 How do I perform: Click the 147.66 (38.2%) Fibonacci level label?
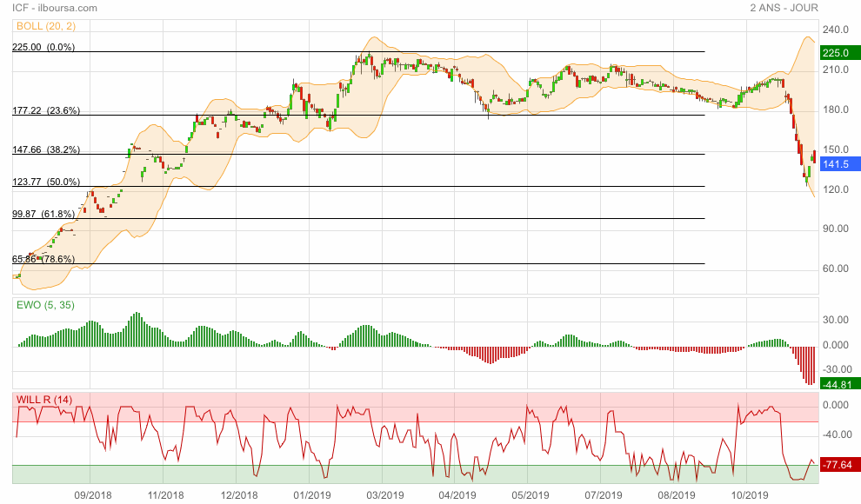(46, 149)
